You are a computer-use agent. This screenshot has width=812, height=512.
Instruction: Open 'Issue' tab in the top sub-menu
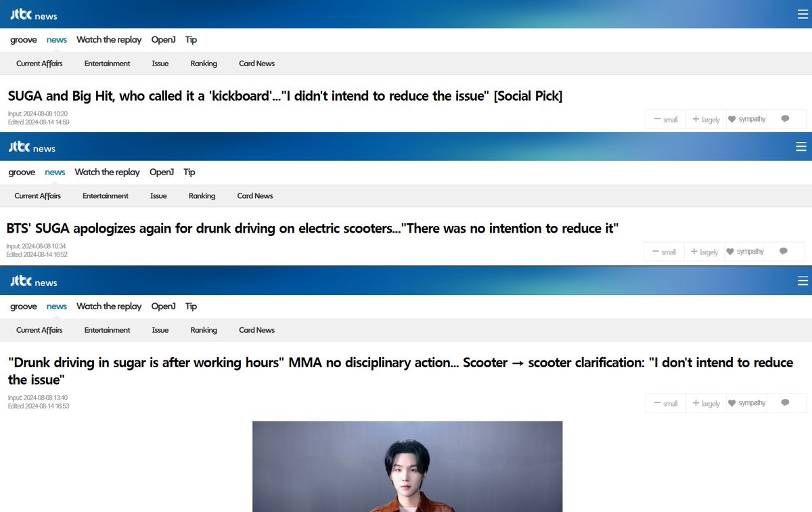click(160, 64)
